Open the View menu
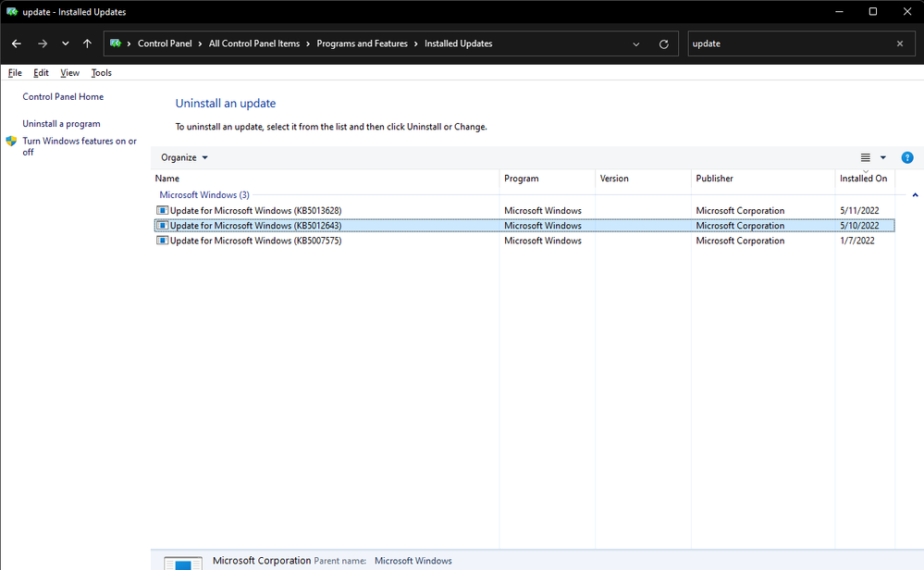The width and height of the screenshot is (924, 570). point(69,72)
